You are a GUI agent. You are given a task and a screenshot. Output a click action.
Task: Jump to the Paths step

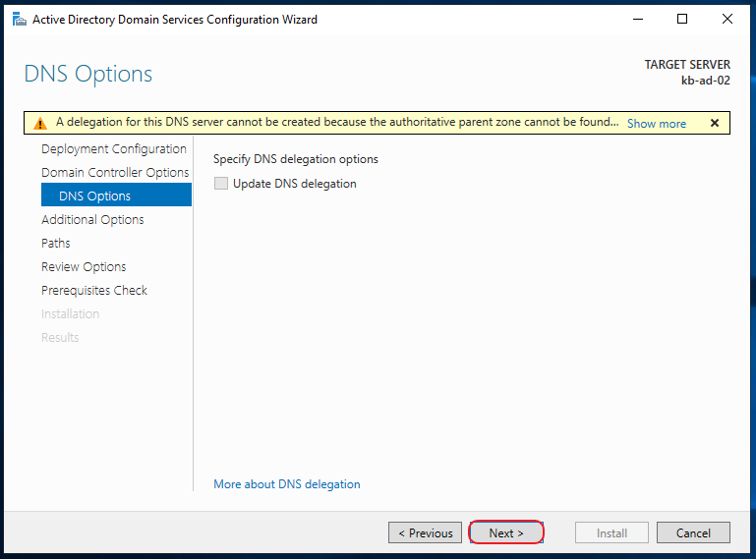55,244
